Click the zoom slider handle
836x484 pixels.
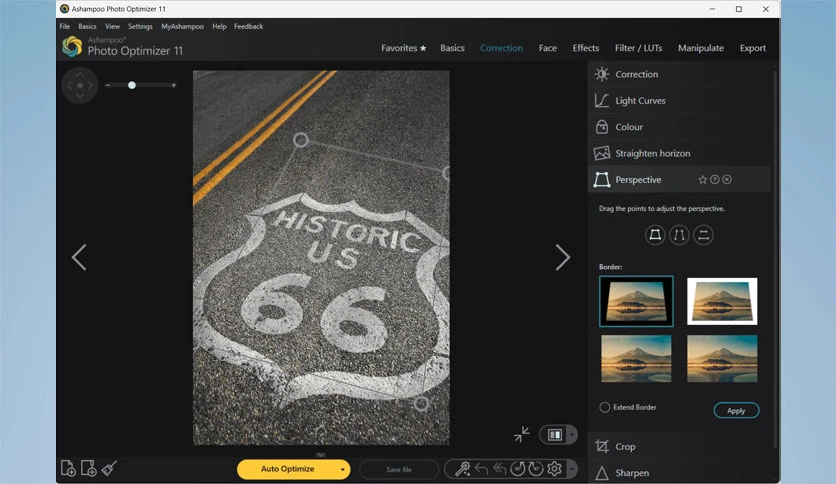click(132, 85)
